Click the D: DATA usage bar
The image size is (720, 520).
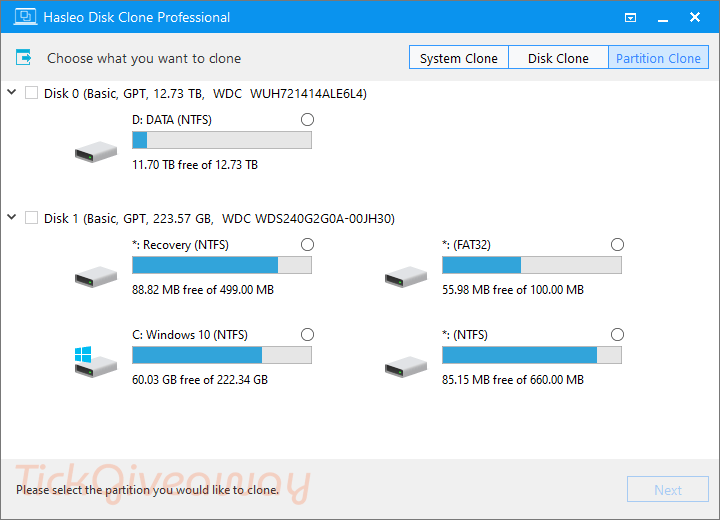[222, 140]
